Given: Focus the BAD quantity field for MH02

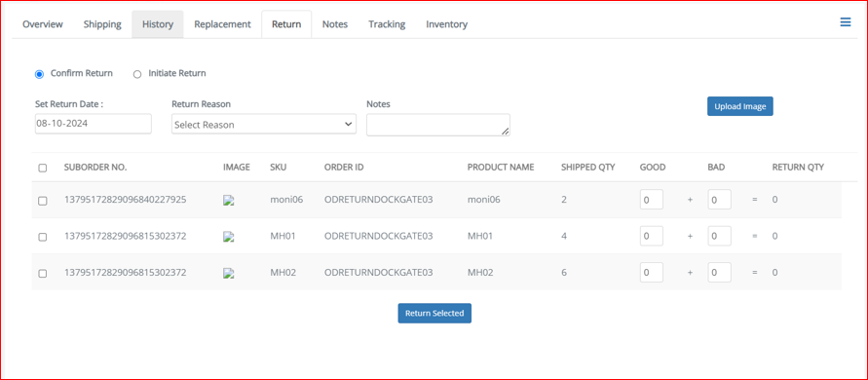Looking at the screenshot, I should (720, 273).
